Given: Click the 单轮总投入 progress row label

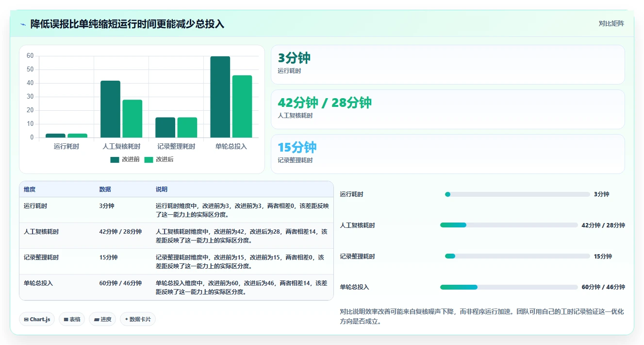Looking at the screenshot, I should [355, 287].
